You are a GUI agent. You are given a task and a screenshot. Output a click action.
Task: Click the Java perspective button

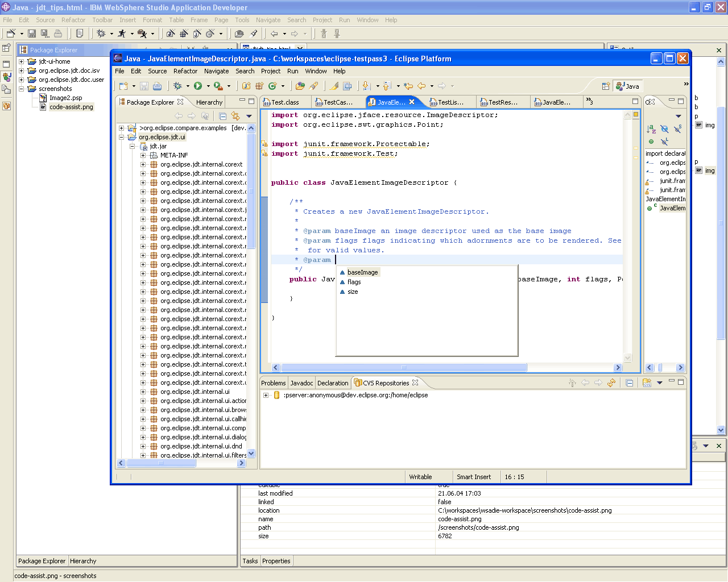click(628, 86)
